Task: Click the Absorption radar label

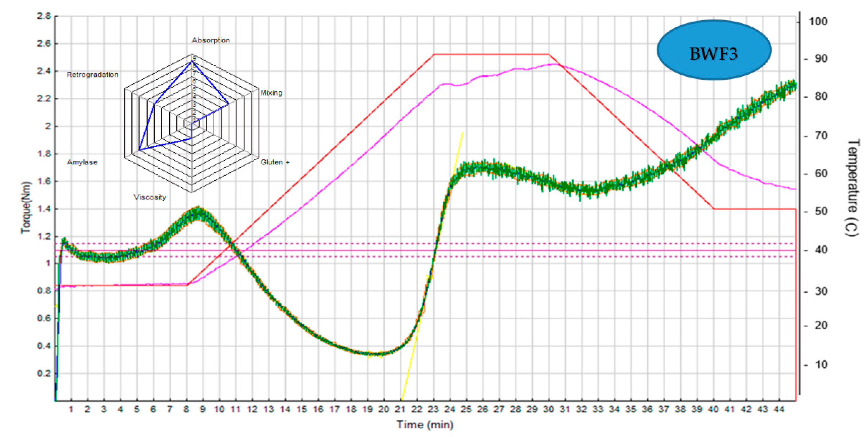Action: tap(211, 40)
